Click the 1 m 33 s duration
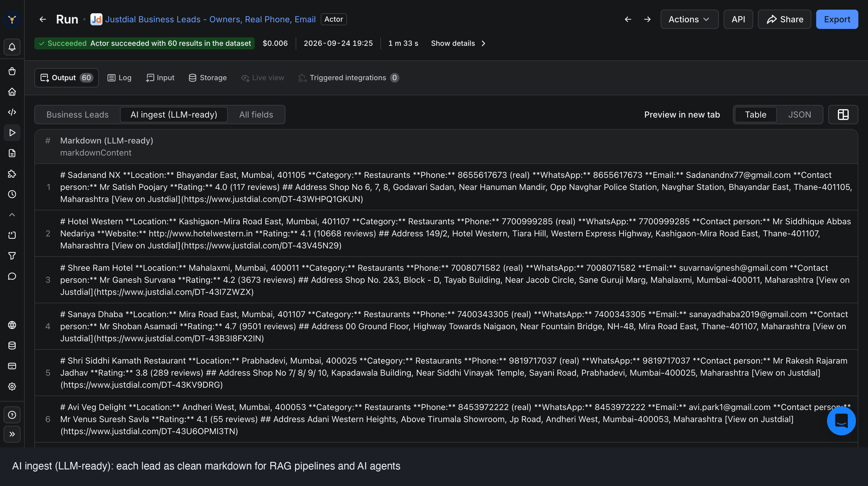Screen dimensions: 868x486 click(x=403, y=43)
